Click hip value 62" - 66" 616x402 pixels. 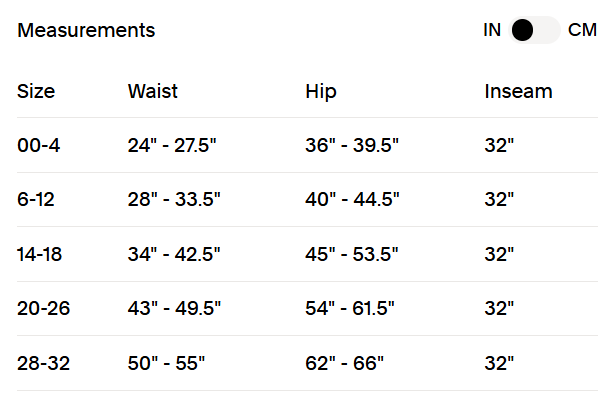345,363
